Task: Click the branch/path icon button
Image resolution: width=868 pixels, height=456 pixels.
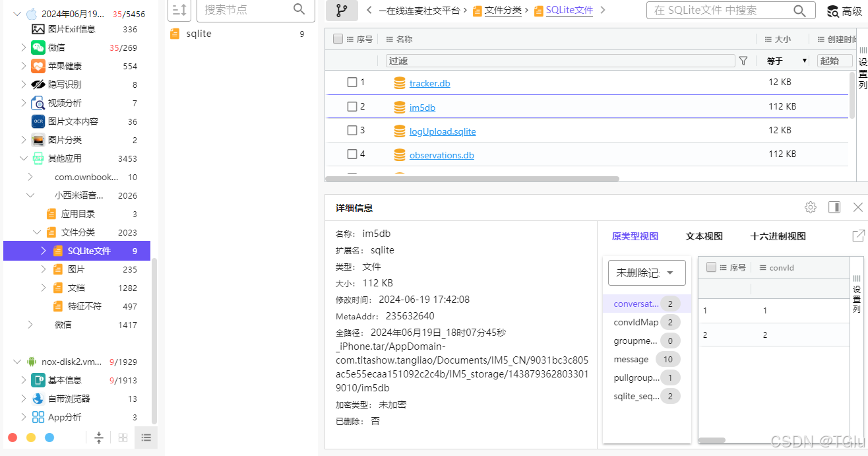Action: (x=342, y=11)
